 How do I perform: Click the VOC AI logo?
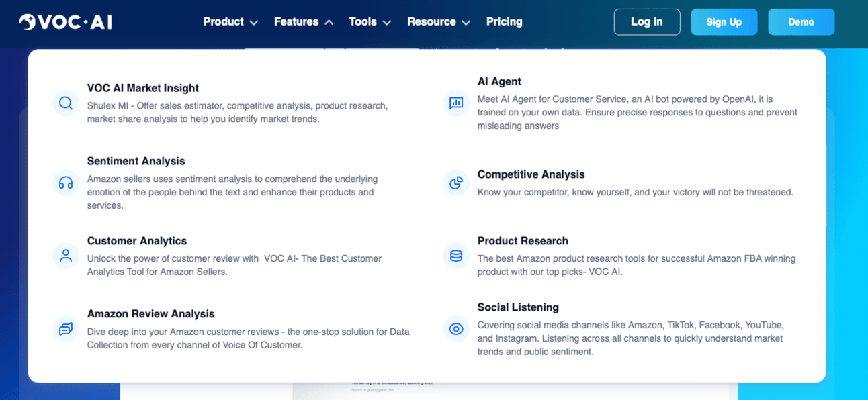66,22
